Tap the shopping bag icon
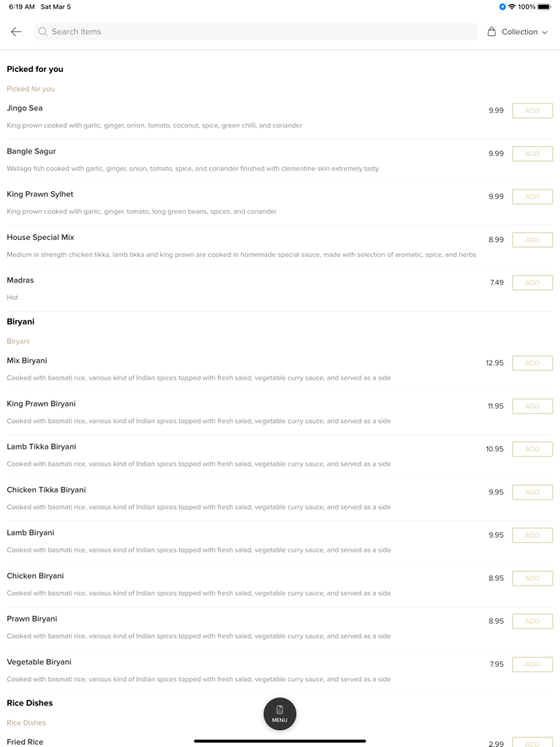This screenshot has height=747, width=560. 491,32
